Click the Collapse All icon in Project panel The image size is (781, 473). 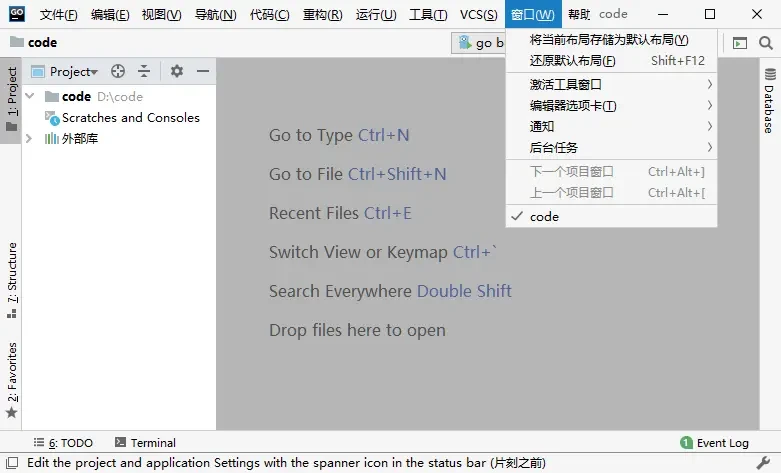[144, 71]
